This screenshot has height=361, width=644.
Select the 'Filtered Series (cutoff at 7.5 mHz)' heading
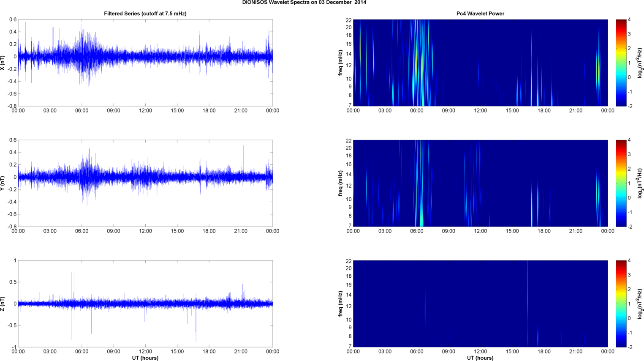(145, 14)
